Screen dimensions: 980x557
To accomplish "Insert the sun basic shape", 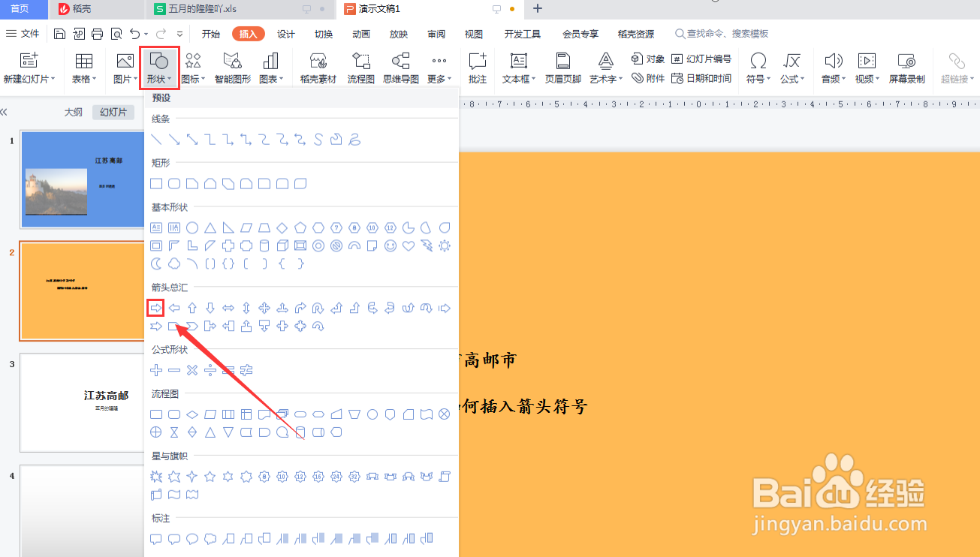I will click(445, 245).
